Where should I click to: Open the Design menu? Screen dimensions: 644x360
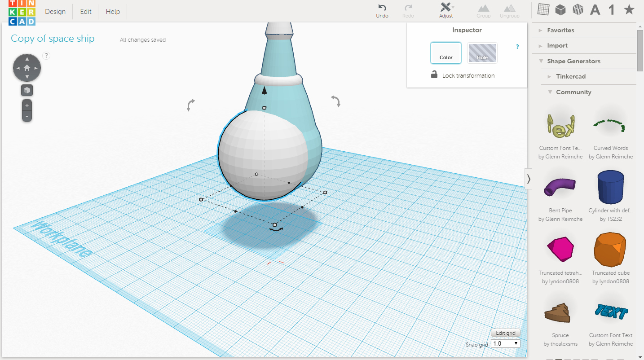click(55, 12)
